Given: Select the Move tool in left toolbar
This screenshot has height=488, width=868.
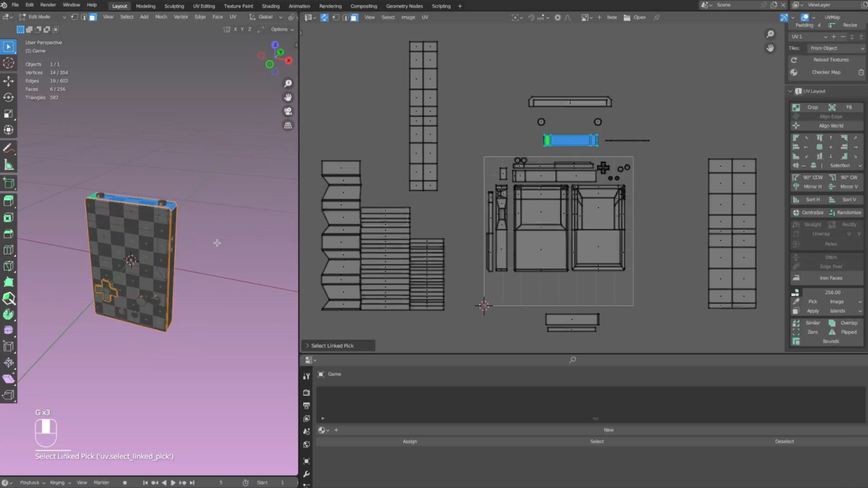Looking at the screenshot, I should [x=8, y=81].
